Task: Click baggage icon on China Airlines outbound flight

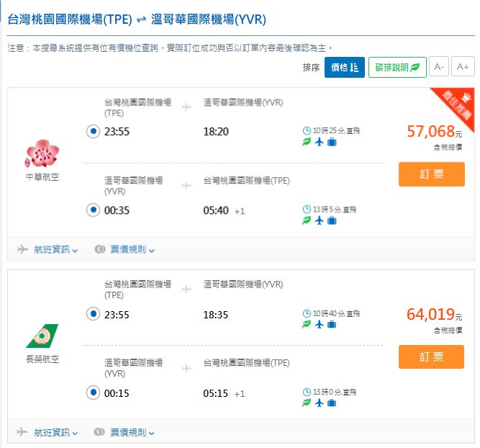Action: click(332, 143)
